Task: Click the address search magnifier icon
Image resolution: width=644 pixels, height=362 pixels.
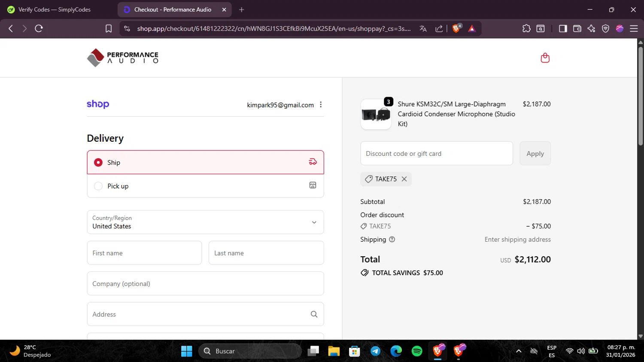Action: point(314,314)
